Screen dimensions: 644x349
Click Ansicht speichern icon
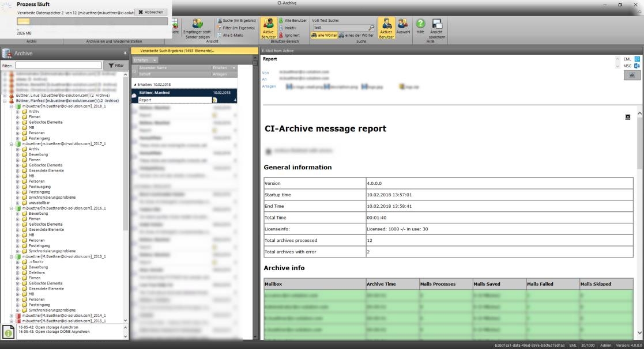click(x=436, y=24)
